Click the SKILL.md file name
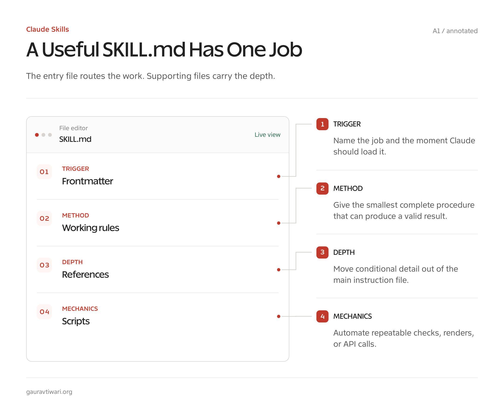Viewport: 504px width, 420px height. 75,139
